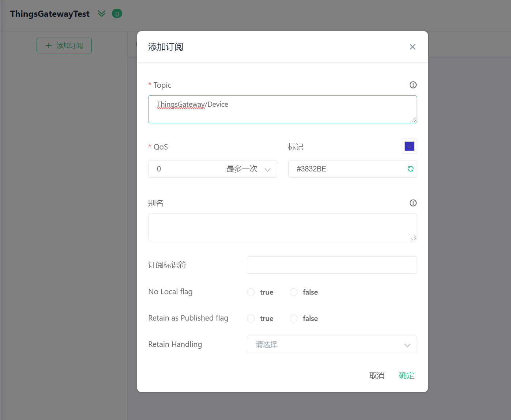Image resolution: width=511 pixels, height=420 pixels.
Task: Expand the double-chevron next to ThingsGatewayTest
Action: click(x=102, y=14)
